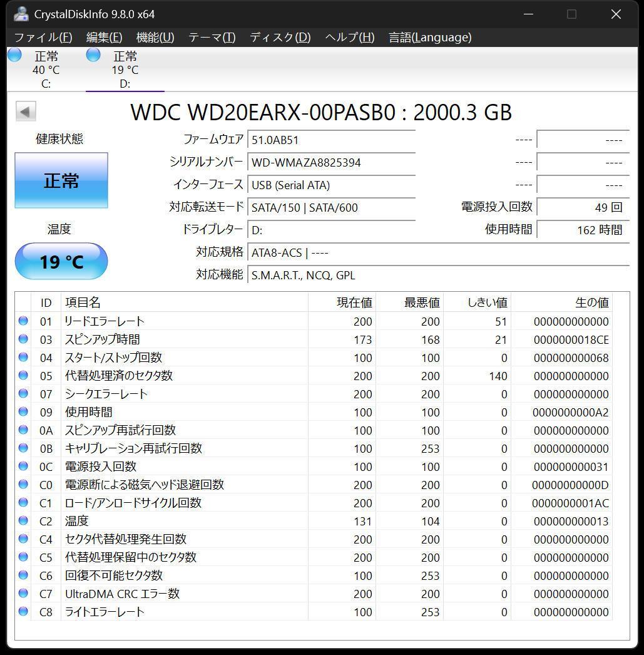Click status dot for ID 03 スピンアップ時間
Image resolution: width=644 pixels, height=655 pixels.
coord(23,339)
